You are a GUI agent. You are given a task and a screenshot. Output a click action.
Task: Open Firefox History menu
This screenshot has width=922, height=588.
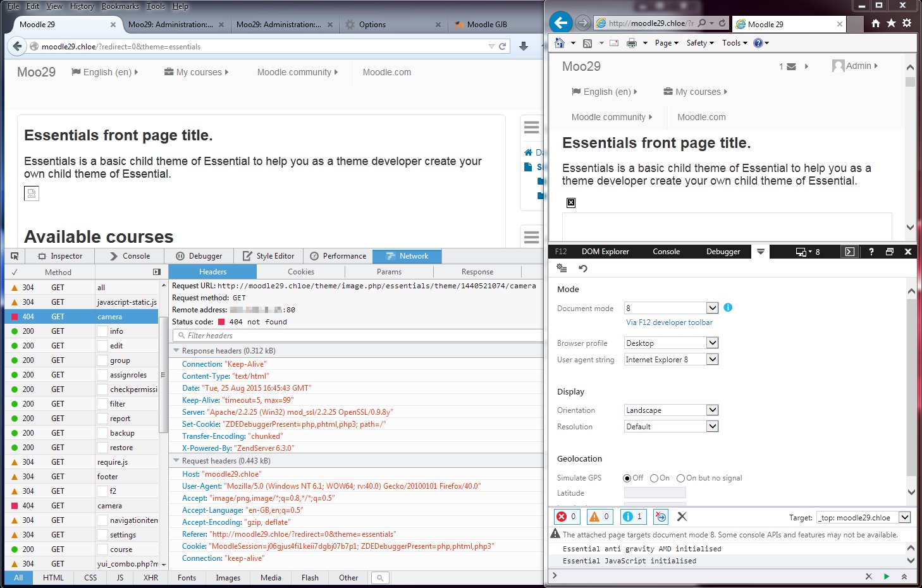[82, 6]
